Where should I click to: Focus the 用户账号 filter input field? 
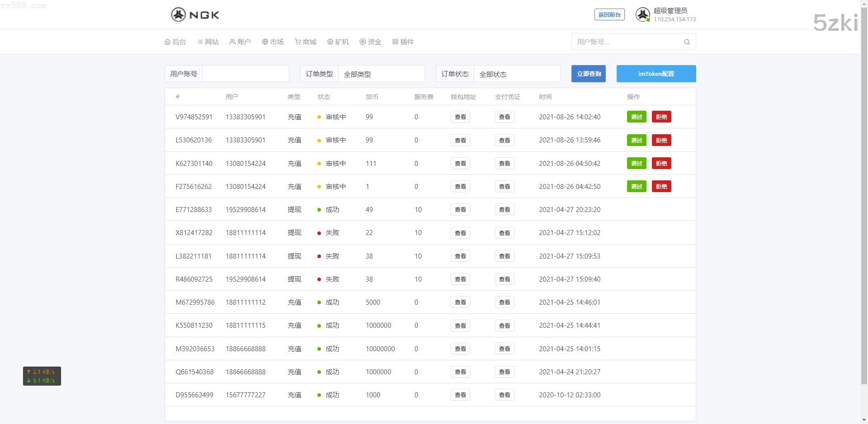pos(245,74)
